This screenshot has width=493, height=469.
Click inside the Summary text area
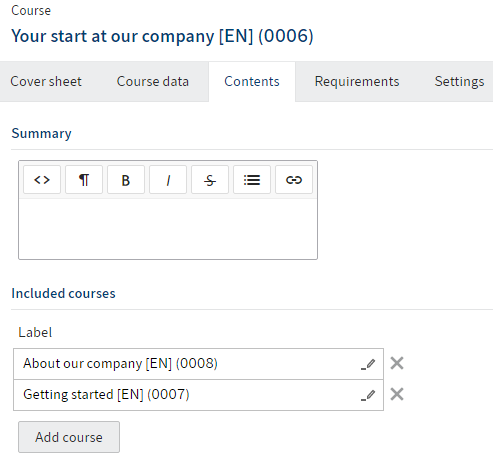(x=168, y=229)
